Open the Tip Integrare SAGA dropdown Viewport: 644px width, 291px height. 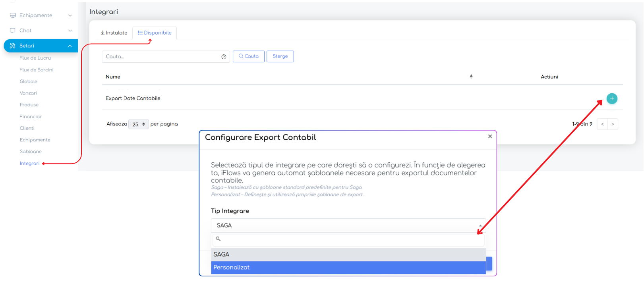tap(348, 225)
